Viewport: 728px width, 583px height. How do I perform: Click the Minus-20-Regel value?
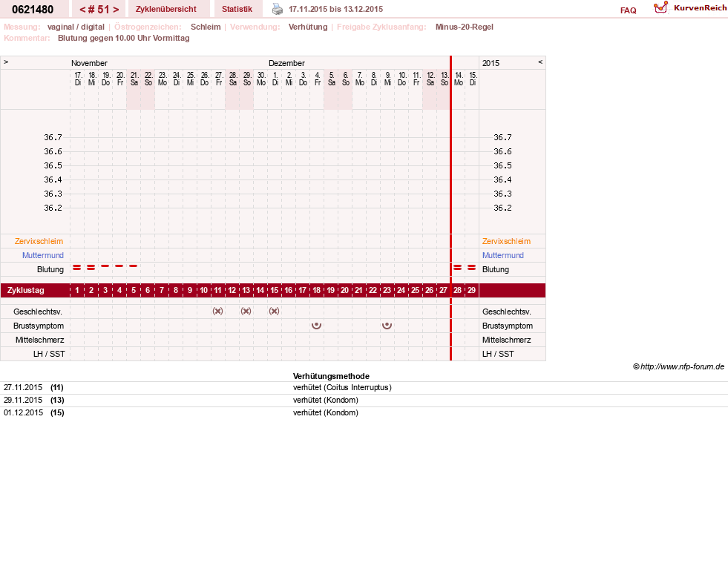tap(465, 27)
